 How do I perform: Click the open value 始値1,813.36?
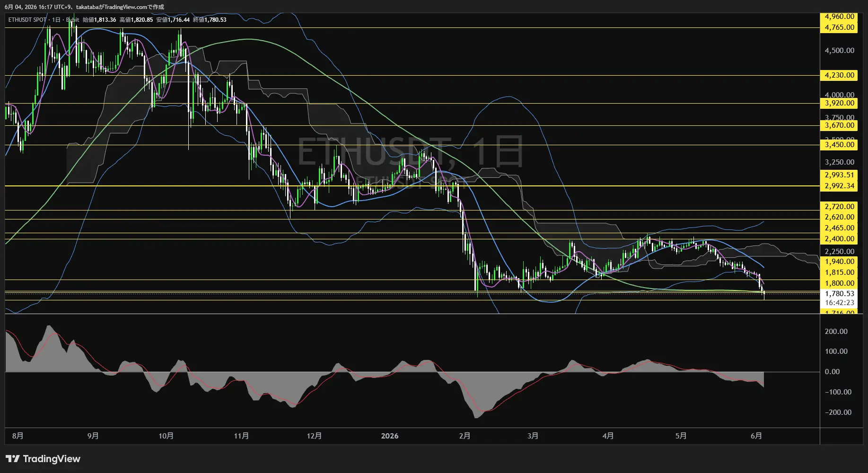click(x=99, y=20)
